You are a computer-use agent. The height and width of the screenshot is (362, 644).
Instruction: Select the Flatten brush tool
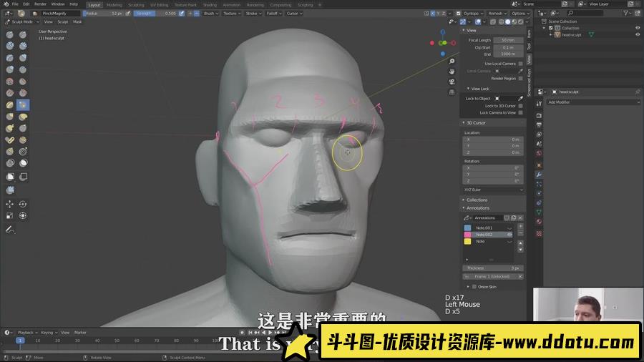[x=23, y=82]
